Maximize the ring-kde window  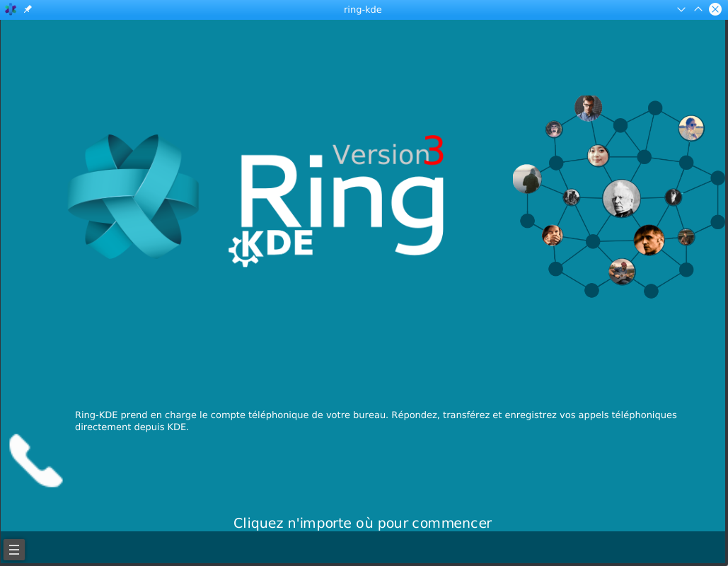click(x=698, y=9)
